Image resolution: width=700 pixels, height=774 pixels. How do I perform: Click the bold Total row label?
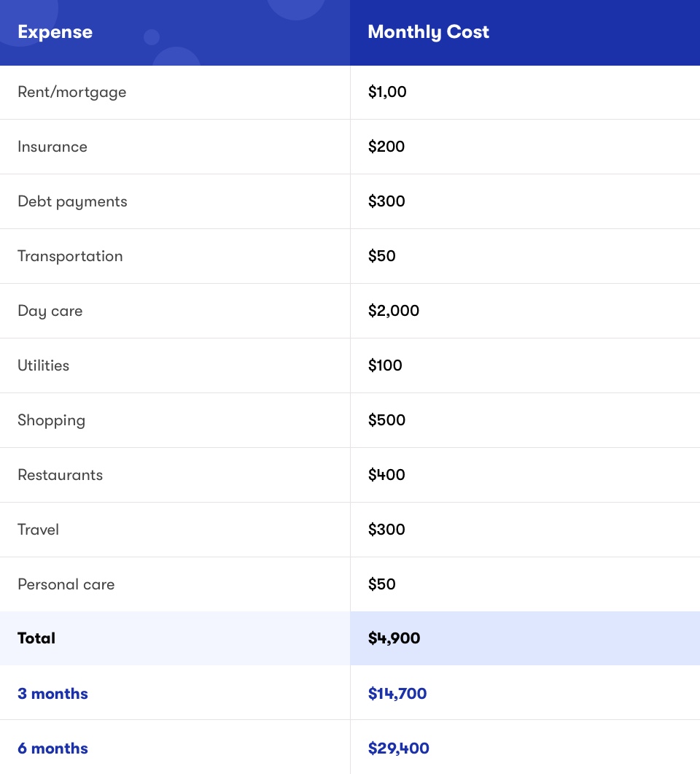click(36, 638)
